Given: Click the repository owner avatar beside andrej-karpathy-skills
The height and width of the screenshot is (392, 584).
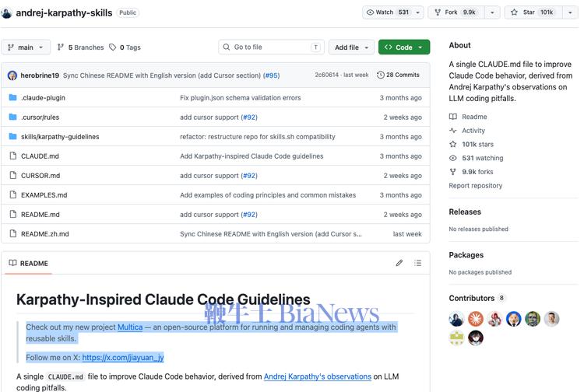Looking at the screenshot, I should pyautogui.click(x=6, y=13).
